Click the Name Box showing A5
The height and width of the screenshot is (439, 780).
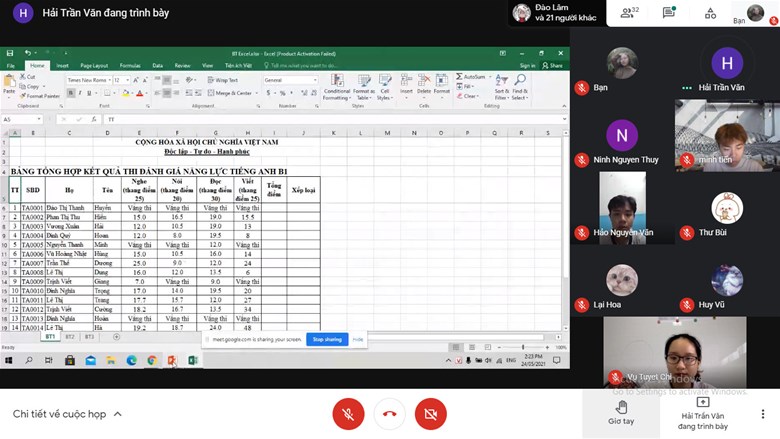coord(22,119)
